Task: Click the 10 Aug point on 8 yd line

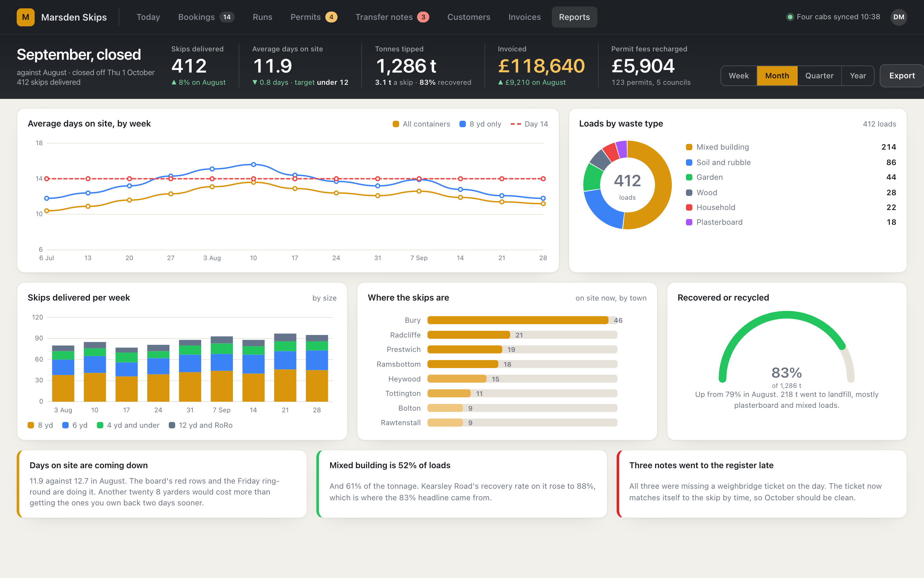Action: tap(253, 164)
